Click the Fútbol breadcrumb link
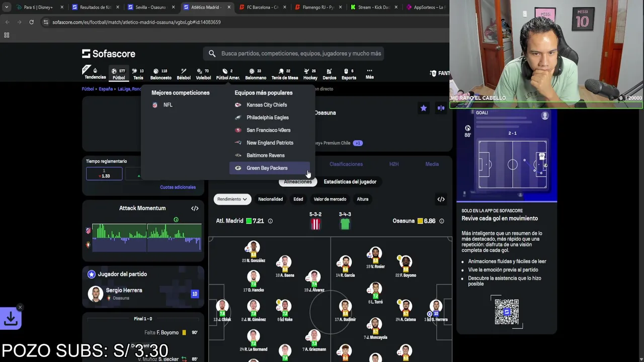Image resolution: width=644 pixels, height=362 pixels. pyautogui.click(x=88, y=89)
